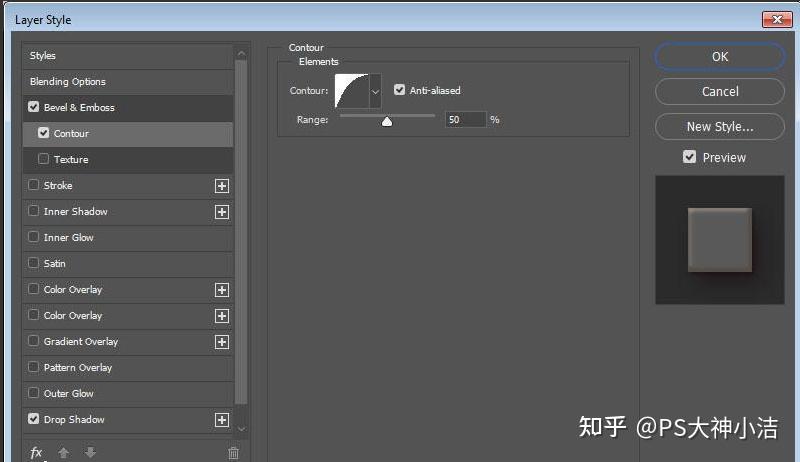Screen dimensions: 800x462
Task: Enable the Stroke checkbox
Action: pyautogui.click(x=34, y=185)
